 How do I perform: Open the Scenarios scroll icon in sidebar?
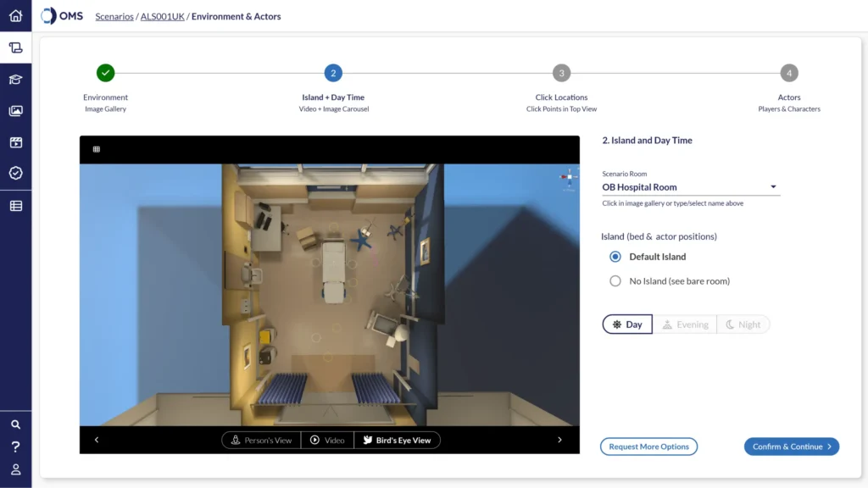[15, 48]
